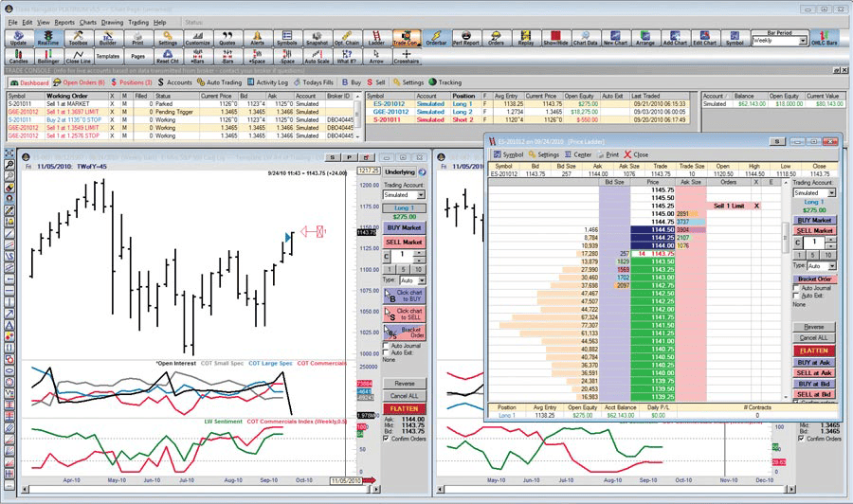Open the Alerts bell icon
The image size is (853, 504).
tap(257, 38)
